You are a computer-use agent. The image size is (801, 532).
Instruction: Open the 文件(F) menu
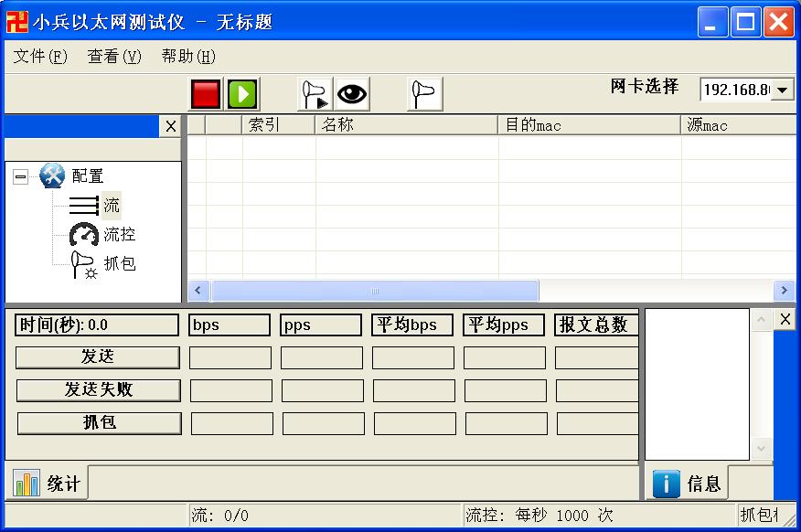(x=40, y=56)
